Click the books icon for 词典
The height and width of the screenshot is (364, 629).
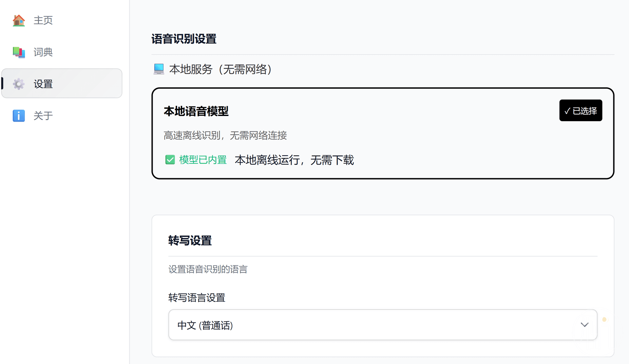pyautogui.click(x=19, y=52)
